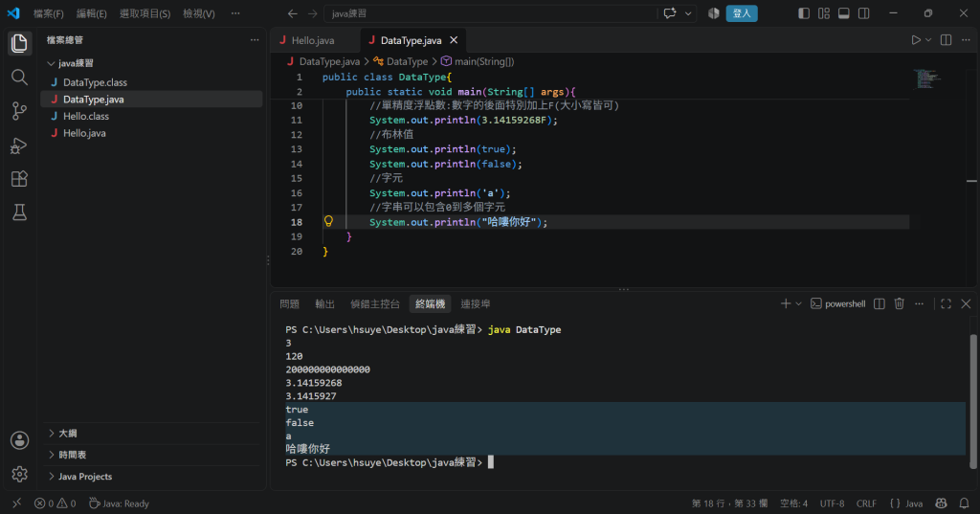The image size is (980, 514).
Task: Click the VS Code logo icon
Action: (13, 13)
